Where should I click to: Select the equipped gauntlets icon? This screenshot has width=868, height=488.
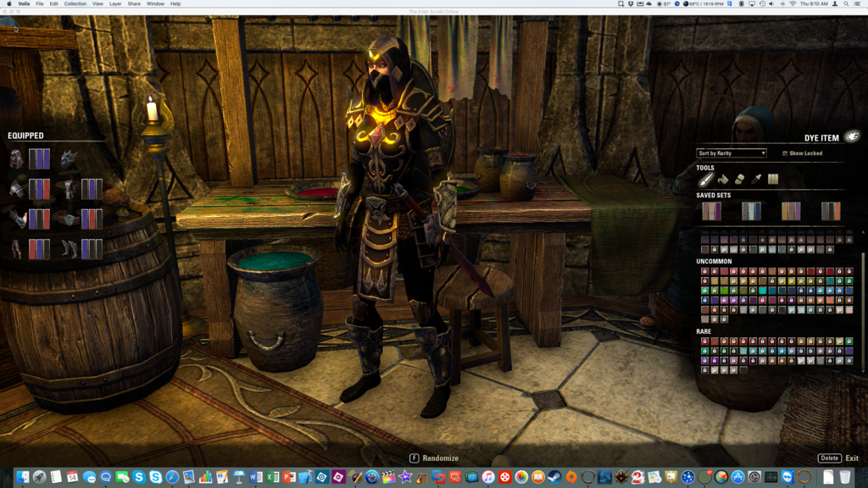(x=17, y=219)
